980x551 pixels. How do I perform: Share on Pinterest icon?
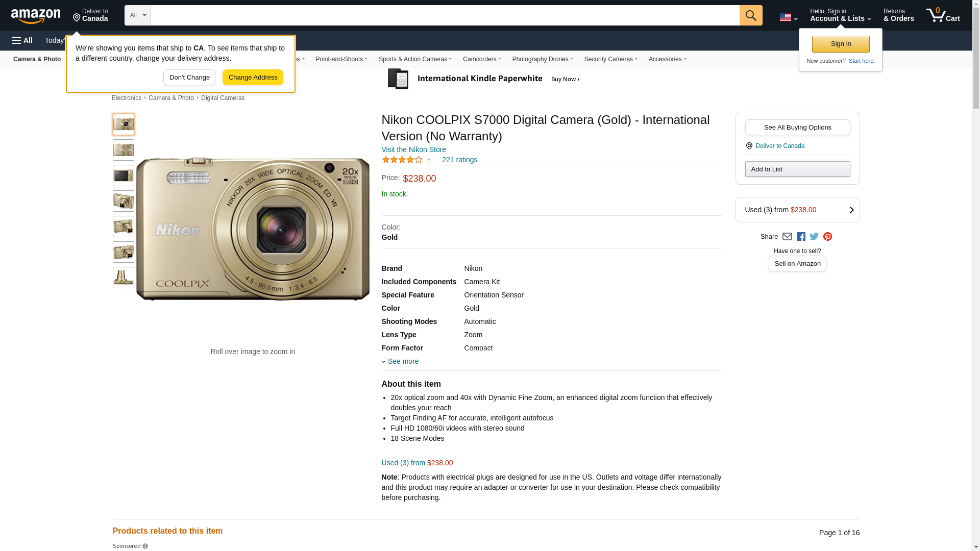(827, 237)
